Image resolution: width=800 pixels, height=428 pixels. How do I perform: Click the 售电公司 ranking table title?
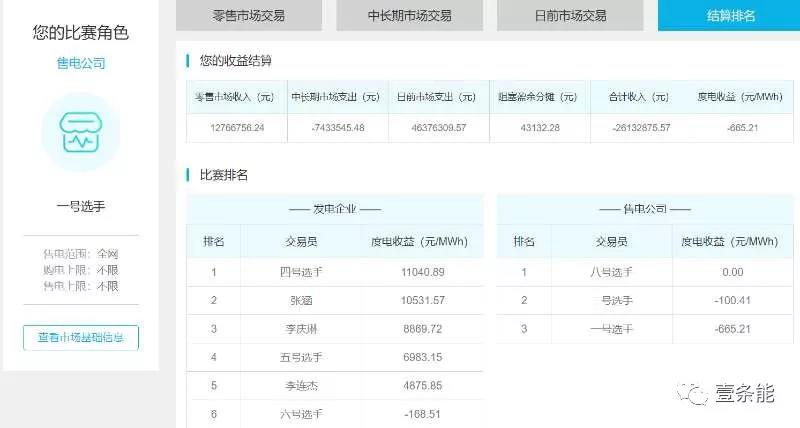(x=644, y=209)
